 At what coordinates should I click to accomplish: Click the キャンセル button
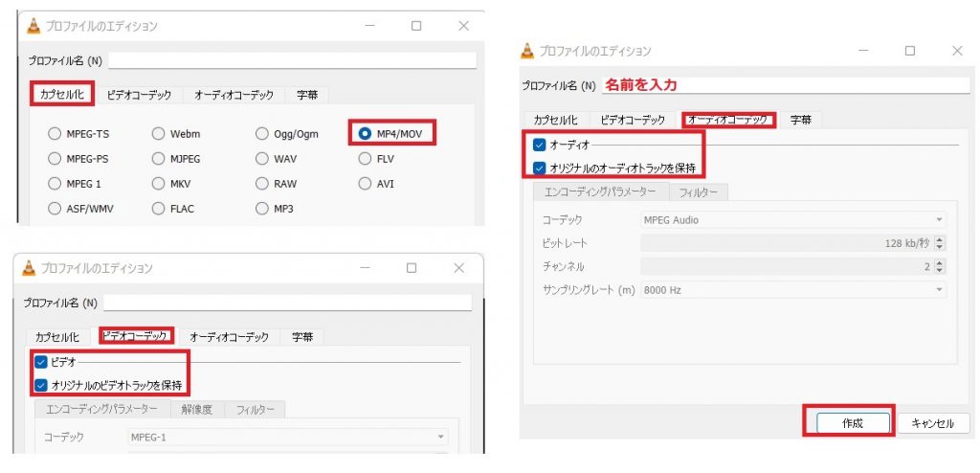click(x=933, y=423)
